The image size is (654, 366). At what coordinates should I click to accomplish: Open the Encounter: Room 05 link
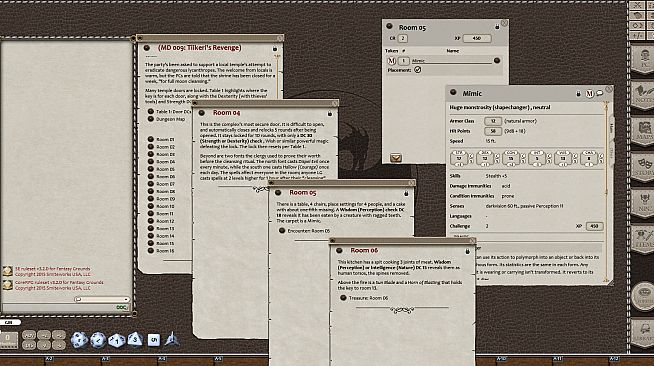click(304, 231)
